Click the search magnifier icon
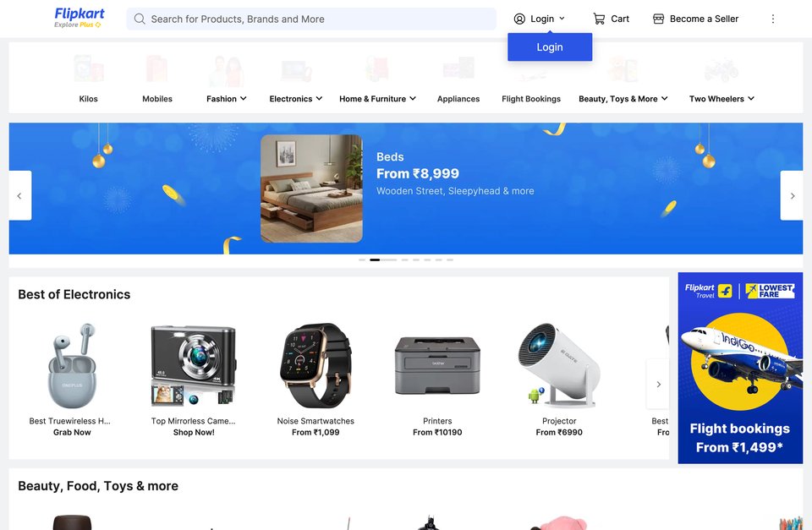Screen dimensions: 812x530 (140, 19)
